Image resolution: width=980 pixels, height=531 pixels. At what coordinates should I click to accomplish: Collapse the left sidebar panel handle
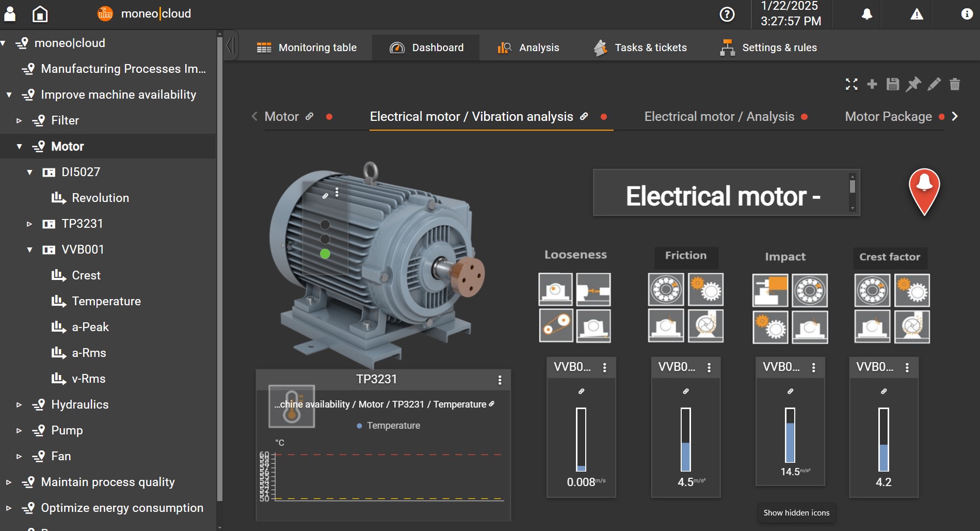pyautogui.click(x=231, y=45)
